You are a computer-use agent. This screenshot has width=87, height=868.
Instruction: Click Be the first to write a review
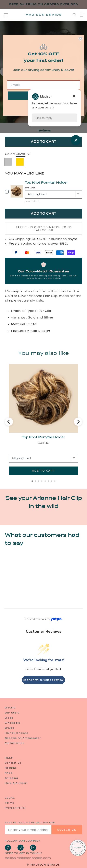tap(43, 680)
